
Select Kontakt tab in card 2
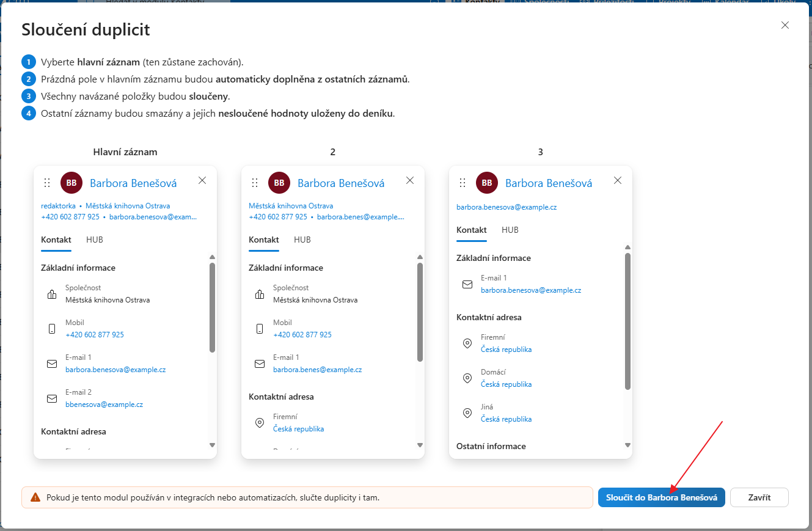[264, 240]
